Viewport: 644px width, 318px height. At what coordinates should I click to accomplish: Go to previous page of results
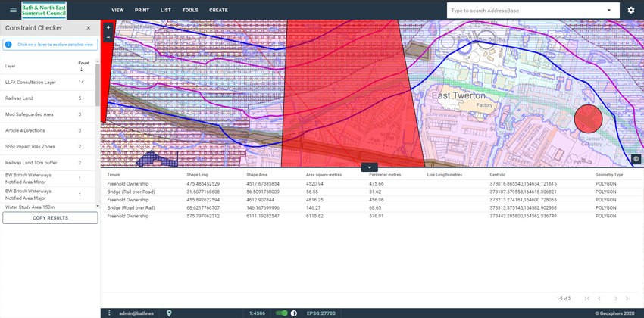[599, 298]
